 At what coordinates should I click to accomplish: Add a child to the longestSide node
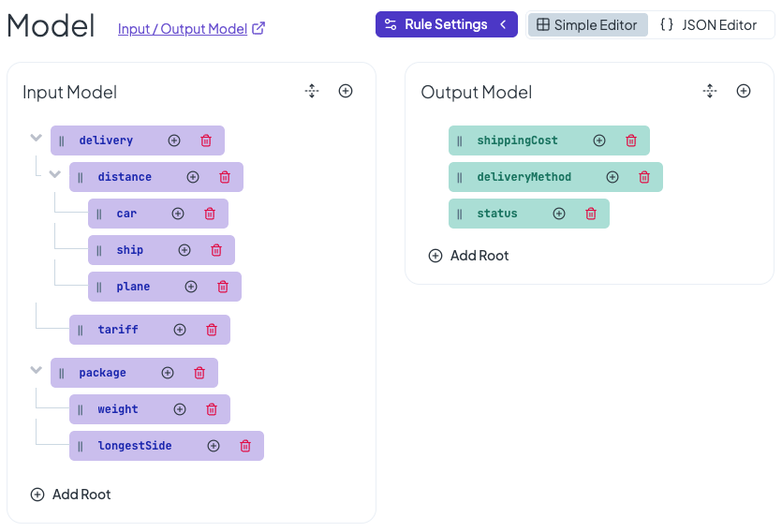(214, 446)
